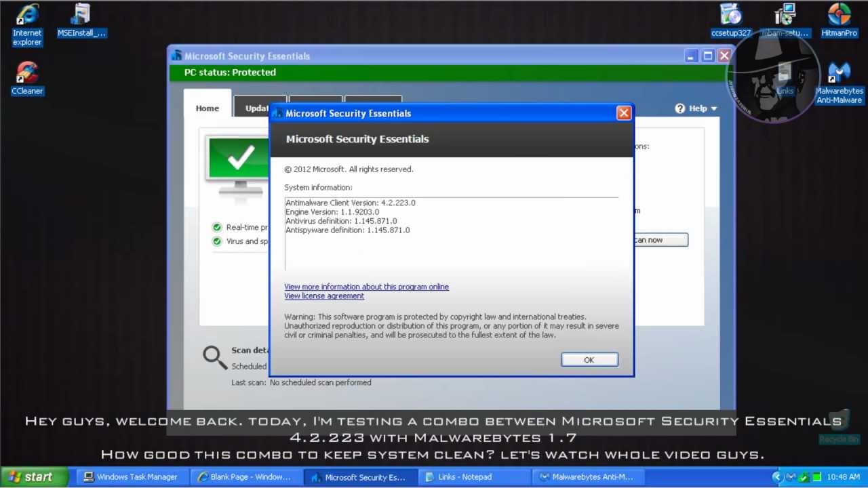Click the Virus and spyware green check icon
868x488 pixels.
pos(217,241)
